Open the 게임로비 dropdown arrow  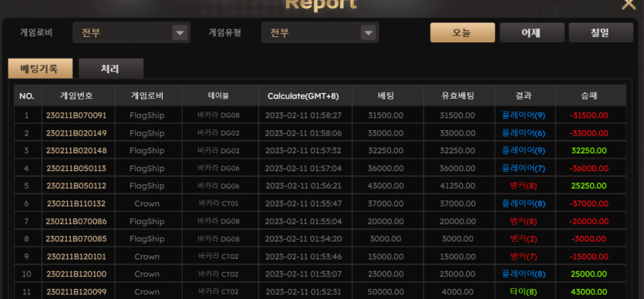coord(180,32)
